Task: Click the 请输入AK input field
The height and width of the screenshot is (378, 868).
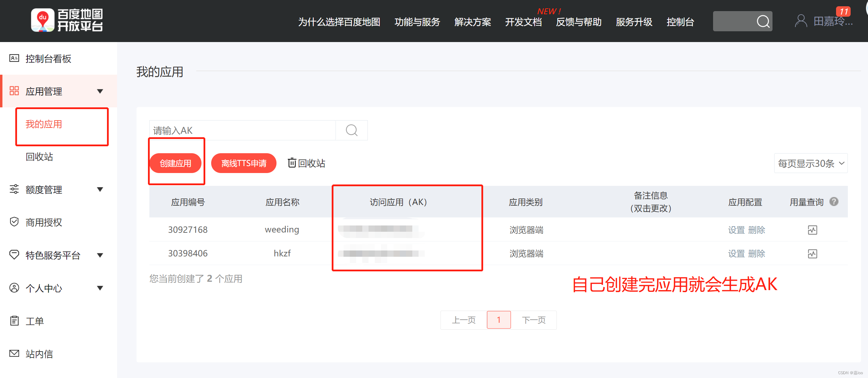Action: pyautogui.click(x=242, y=130)
